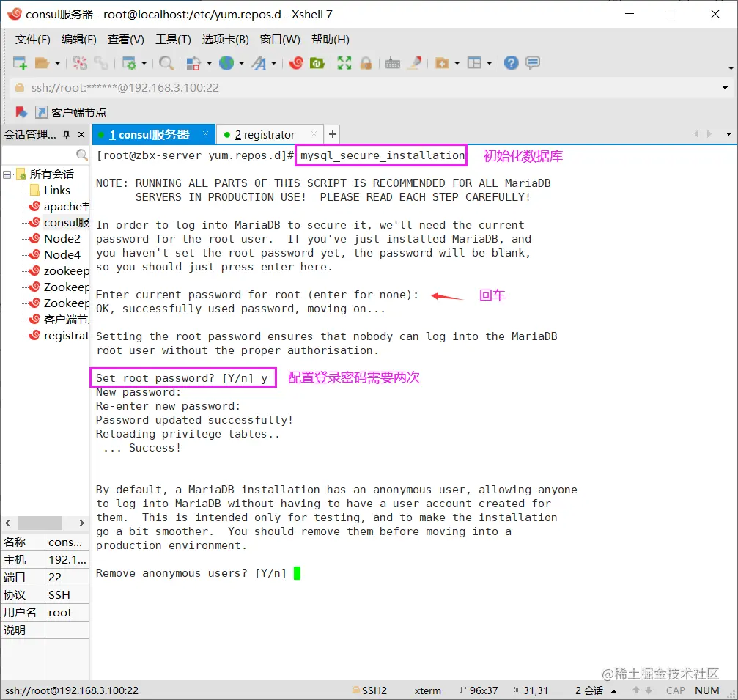Click the 客户端节点 quick link button
This screenshot has height=700, width=738.
coord(70,112)
